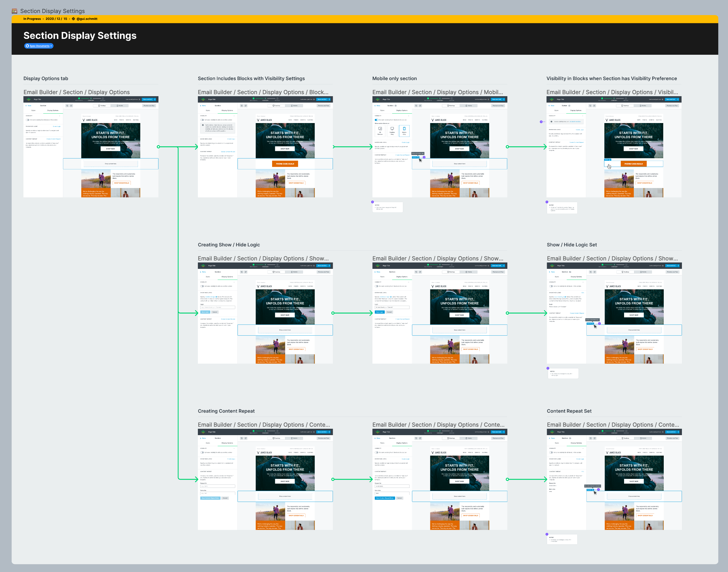
Task: Click purple note marker below Show / Hide Logic Set frame
Action: click(x=548, y=368)
